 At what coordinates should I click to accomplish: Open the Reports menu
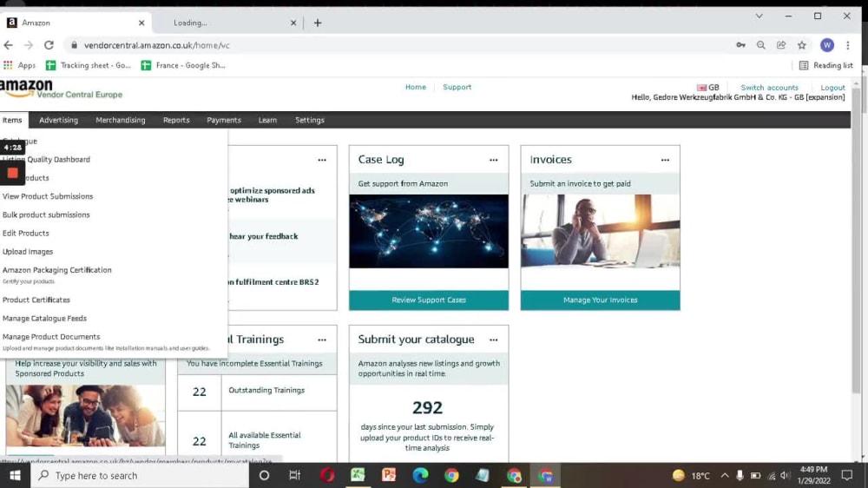176,120
